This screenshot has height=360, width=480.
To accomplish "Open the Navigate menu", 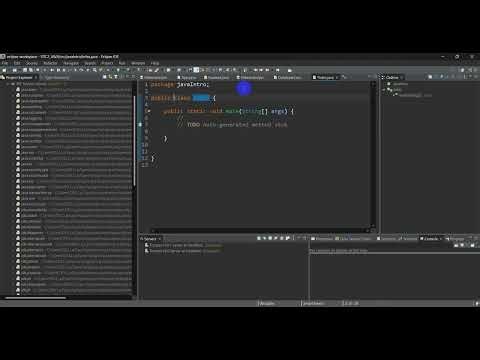I will [x=71, y=63].
